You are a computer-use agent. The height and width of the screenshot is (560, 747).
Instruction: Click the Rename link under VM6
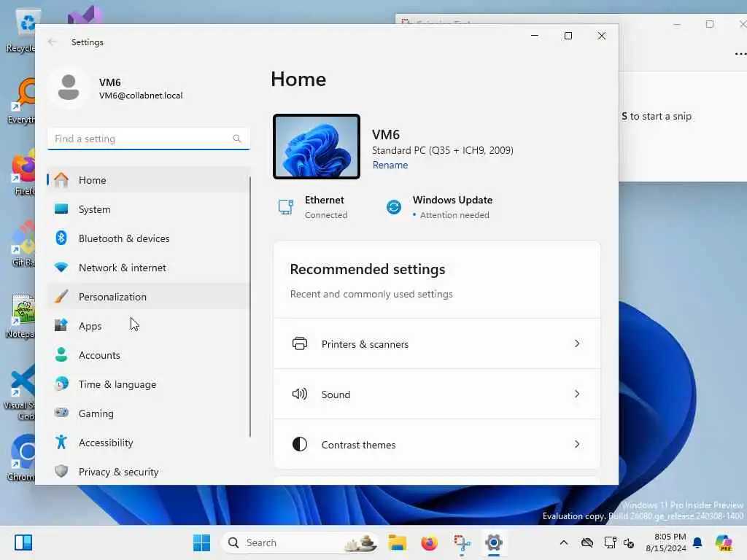390,165
